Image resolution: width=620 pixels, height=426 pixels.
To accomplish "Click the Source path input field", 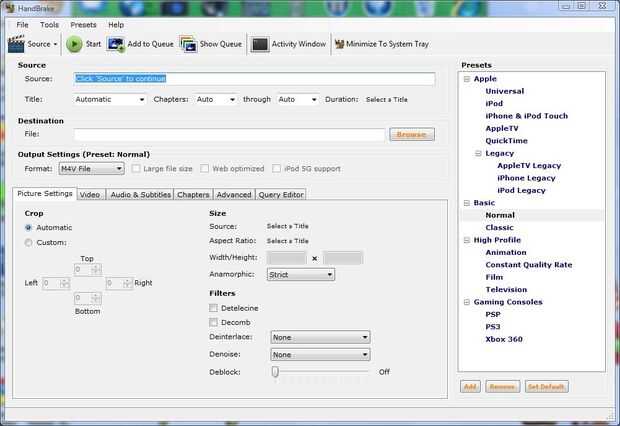I will pos(254,79).
